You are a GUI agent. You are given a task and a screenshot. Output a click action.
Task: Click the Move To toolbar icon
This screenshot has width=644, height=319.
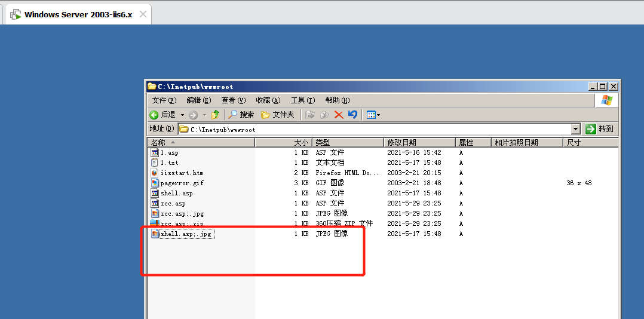pos(310,115)
